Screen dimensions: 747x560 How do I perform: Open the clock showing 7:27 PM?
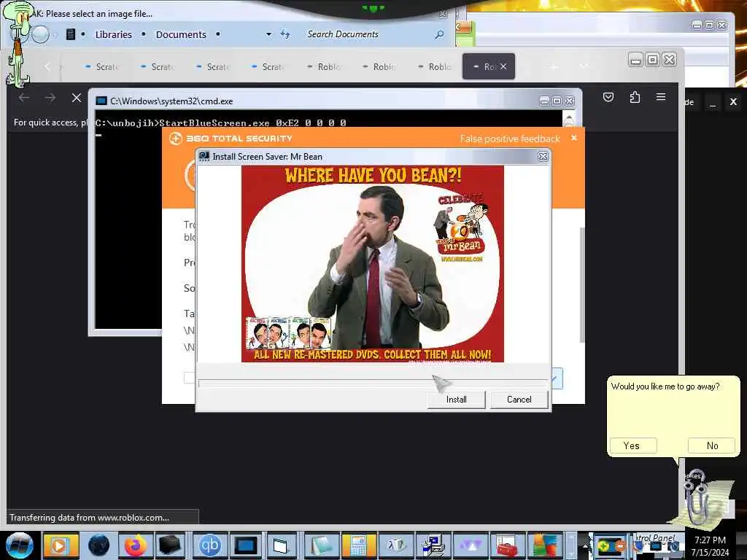710,545
